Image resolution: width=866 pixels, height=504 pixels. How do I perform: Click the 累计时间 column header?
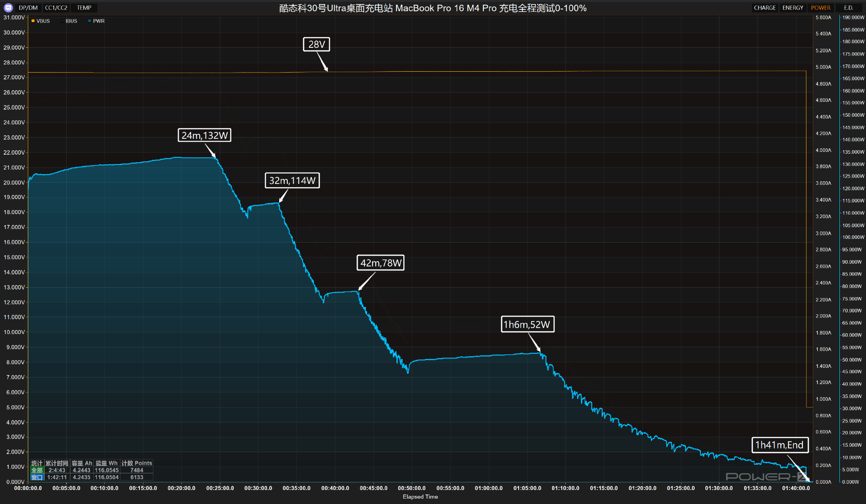click(57, 463)
